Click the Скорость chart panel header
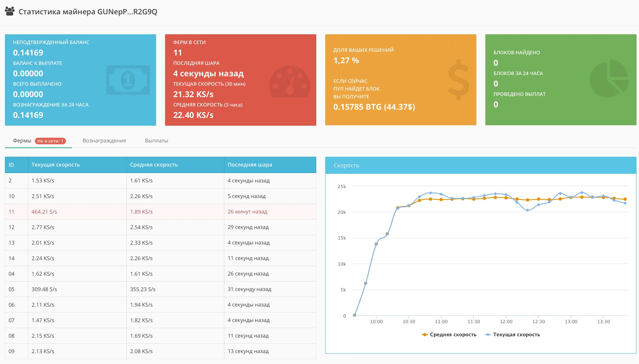The height and width of the screenshot is (364, 639). tap(347, 165)
